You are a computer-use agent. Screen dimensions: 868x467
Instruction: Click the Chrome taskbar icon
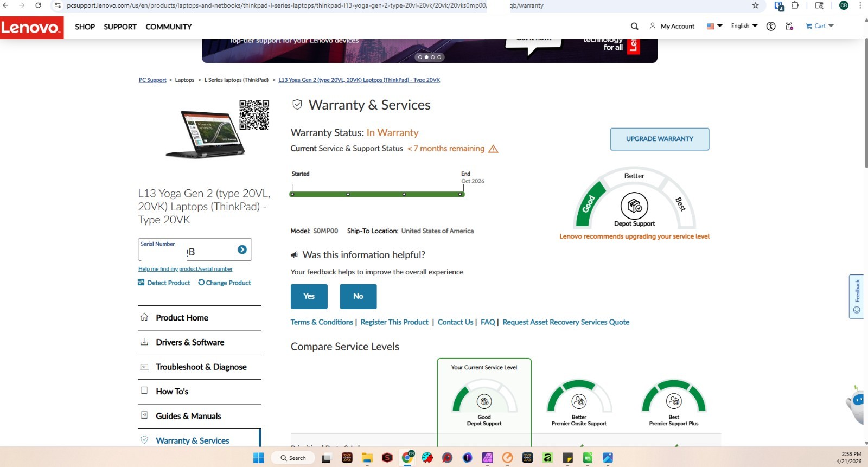(407, 458)
